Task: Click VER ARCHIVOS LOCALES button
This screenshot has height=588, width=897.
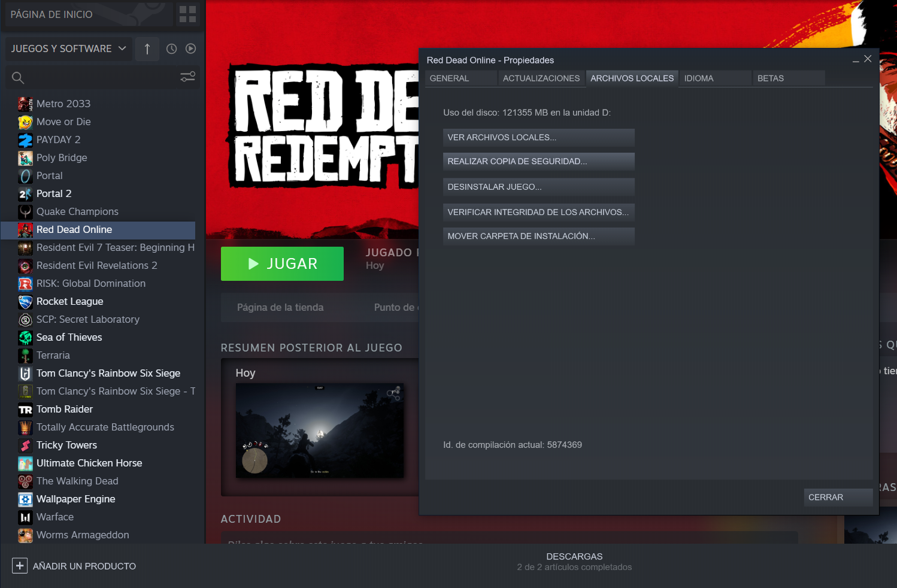Action: 539,138
